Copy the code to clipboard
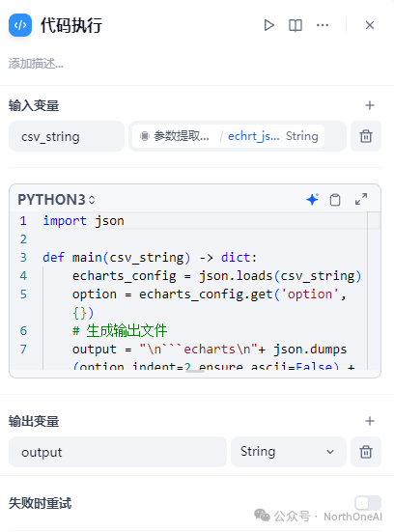 [335, 200]
